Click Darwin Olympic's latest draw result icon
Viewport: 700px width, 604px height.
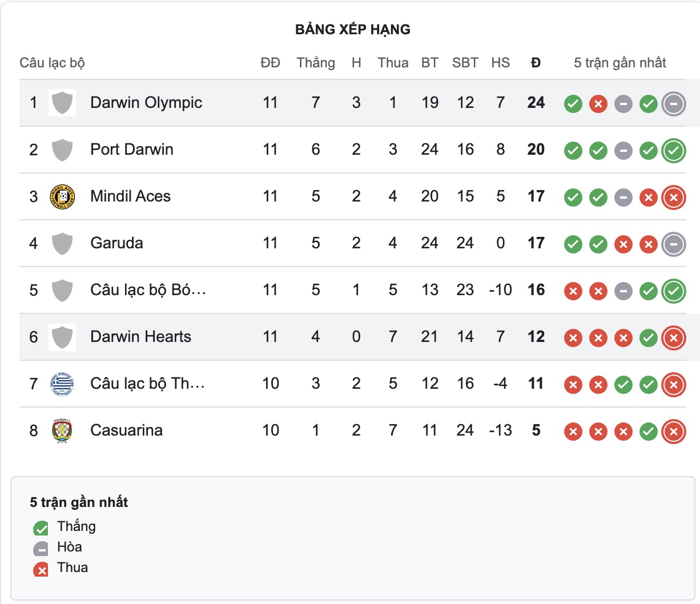674,104
